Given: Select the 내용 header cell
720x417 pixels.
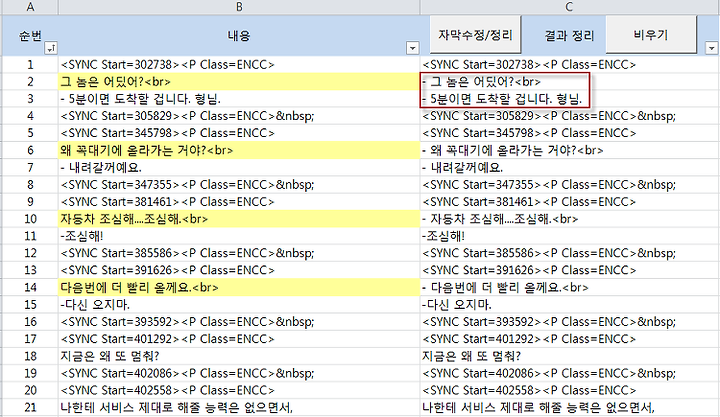Looking at the screenshot, I should 239,35.
